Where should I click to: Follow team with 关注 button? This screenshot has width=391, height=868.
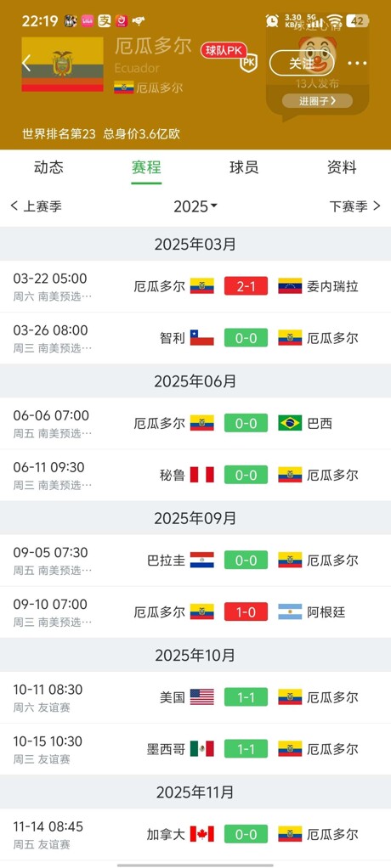coord(302,63)
